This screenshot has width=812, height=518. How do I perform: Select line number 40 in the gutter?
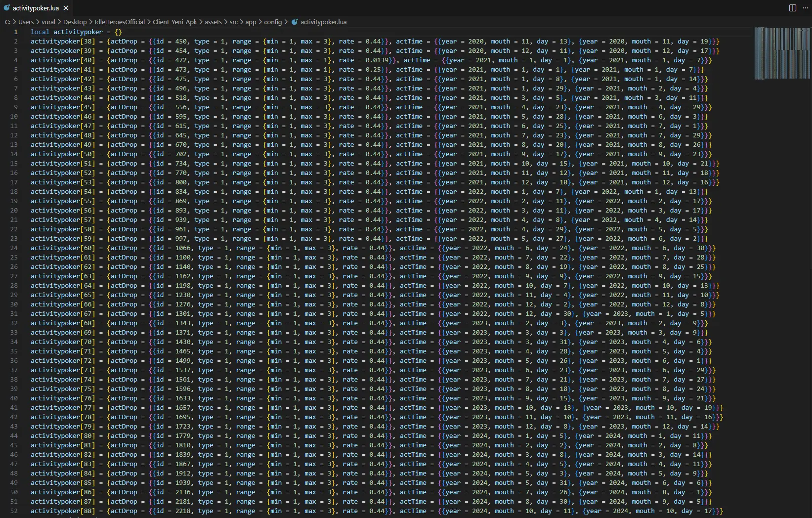14,398
